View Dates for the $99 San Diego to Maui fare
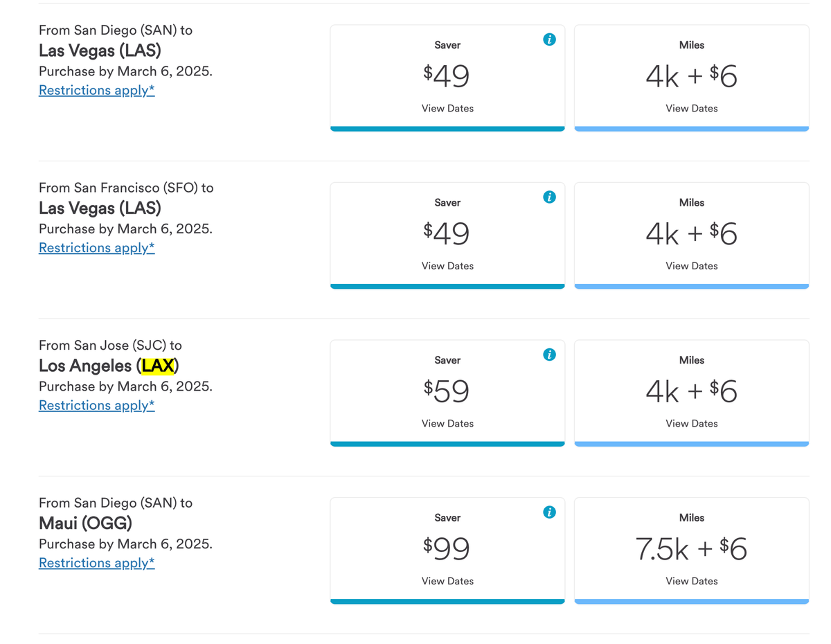 click(447, 580)
